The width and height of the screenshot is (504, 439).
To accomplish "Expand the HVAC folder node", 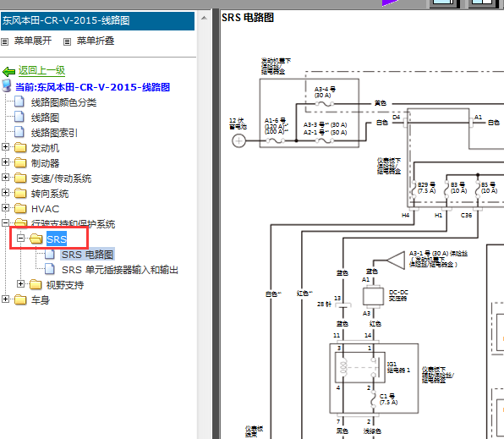I will [x=5, y=207].
